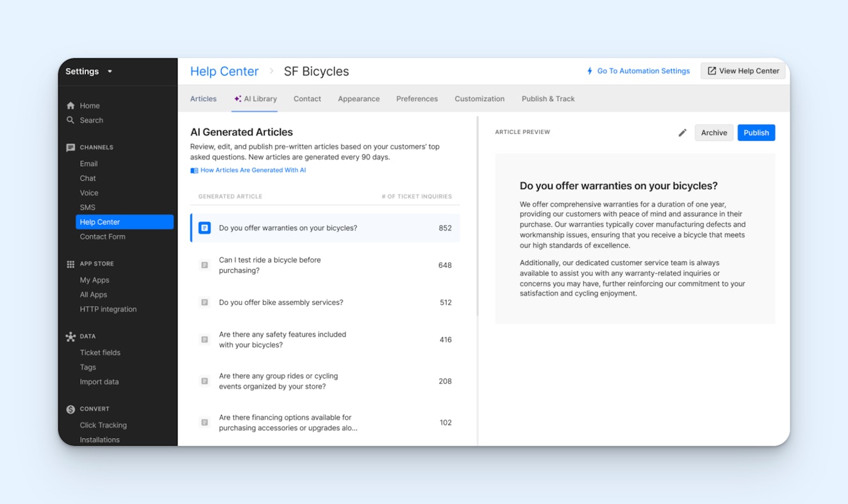Open Contact Form in the Channels section
Image resolution: width=848 pixels, height=504 pixels.
tap(103, 236)
